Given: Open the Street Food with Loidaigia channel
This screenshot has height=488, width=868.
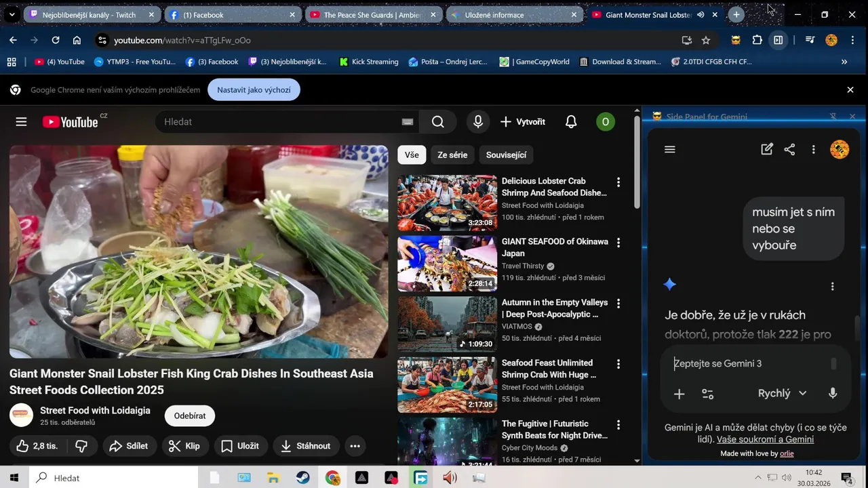Looking at the screenshot, I should click(x=95, y=411).
